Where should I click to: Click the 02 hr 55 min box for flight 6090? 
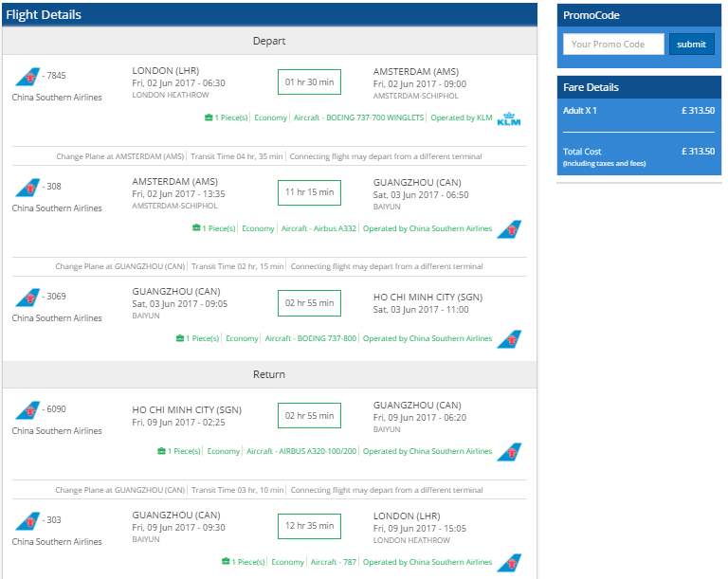(309, 416)
